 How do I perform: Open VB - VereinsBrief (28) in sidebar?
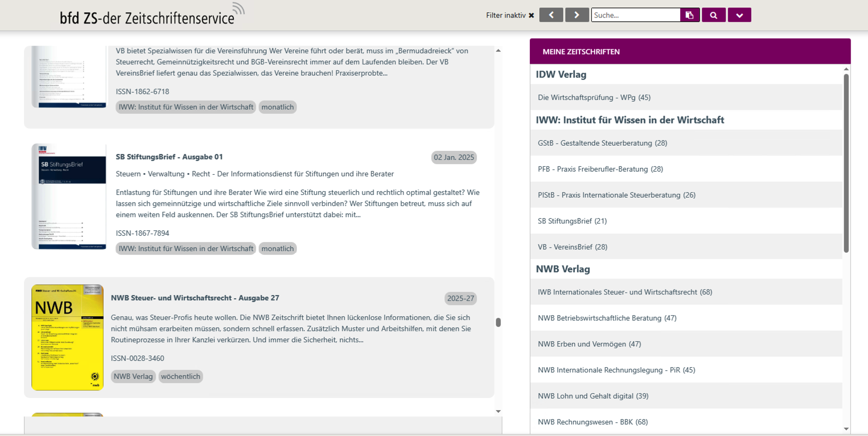[686, 247]
